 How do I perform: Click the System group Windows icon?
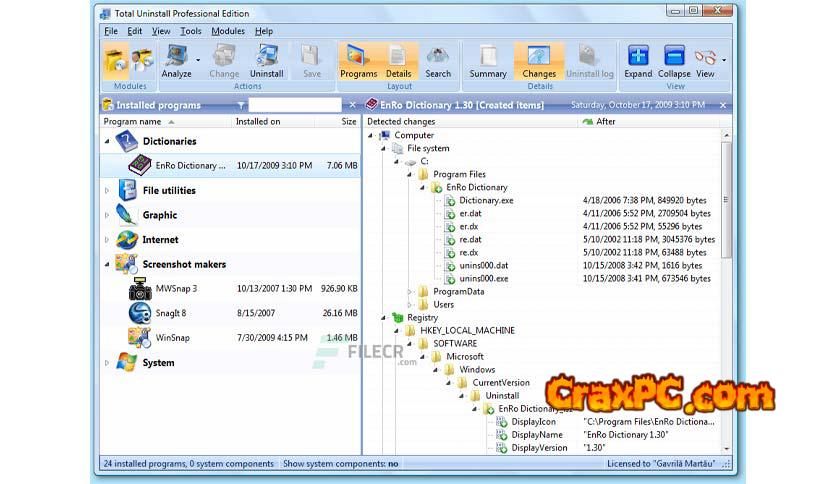click(x=126, y=362)
